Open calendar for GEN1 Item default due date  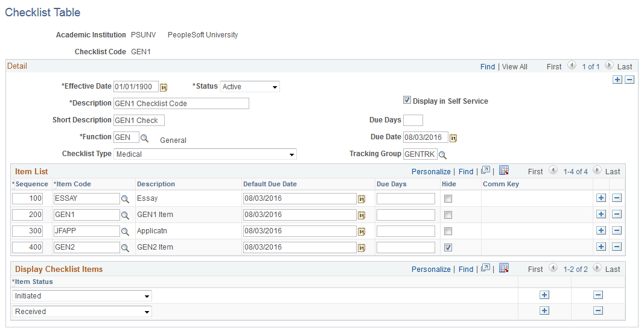tap(362, 215)
